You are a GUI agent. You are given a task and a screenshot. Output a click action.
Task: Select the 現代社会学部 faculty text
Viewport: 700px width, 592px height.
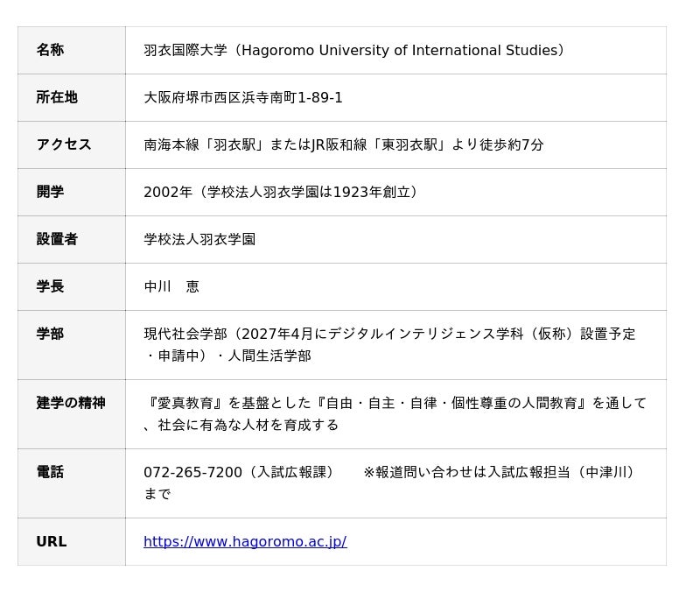click(185, 334)
